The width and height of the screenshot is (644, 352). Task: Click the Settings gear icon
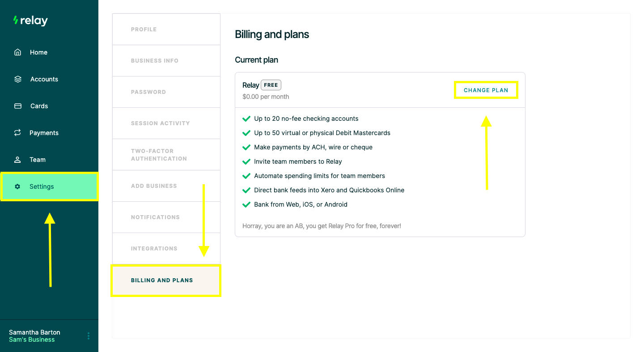(17, 187)
